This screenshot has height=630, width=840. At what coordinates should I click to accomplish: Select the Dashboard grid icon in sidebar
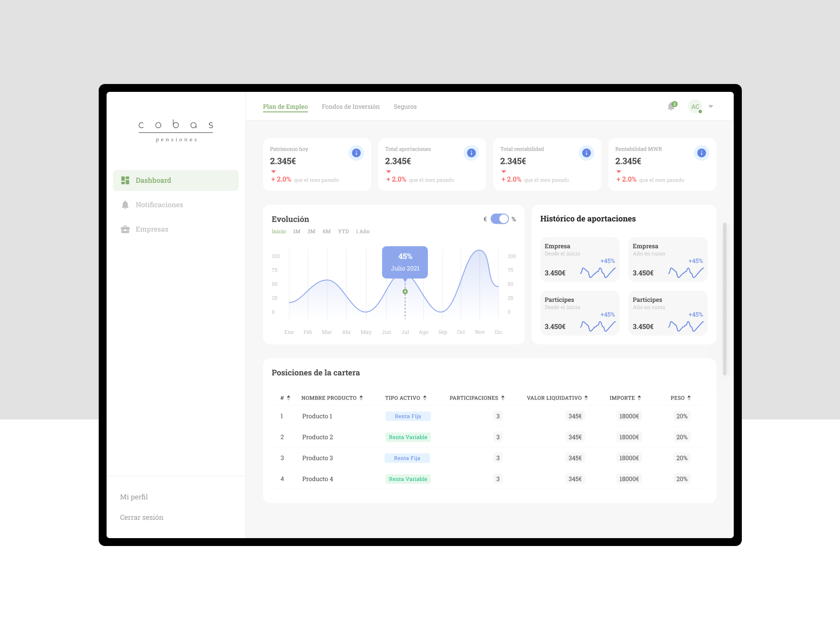125,180
